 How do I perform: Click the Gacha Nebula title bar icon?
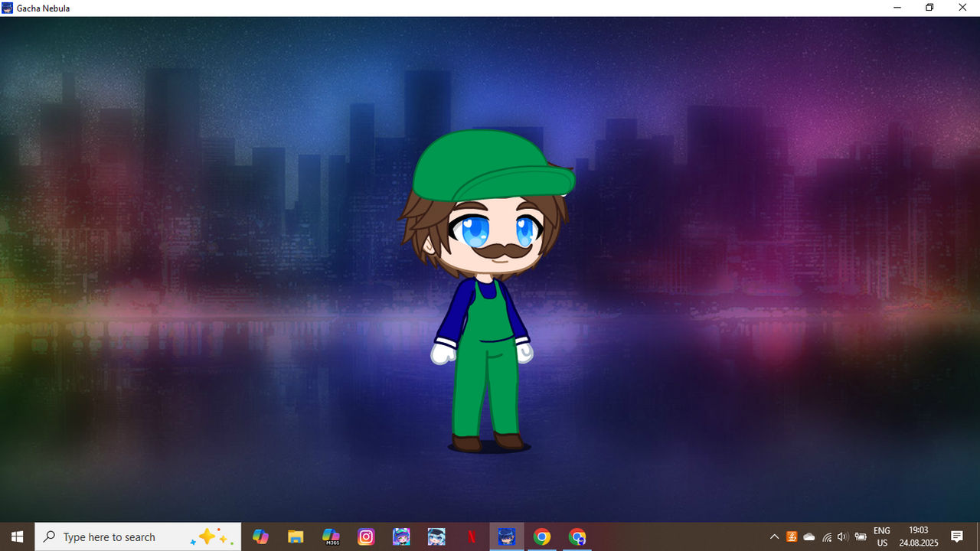(8, 8)
